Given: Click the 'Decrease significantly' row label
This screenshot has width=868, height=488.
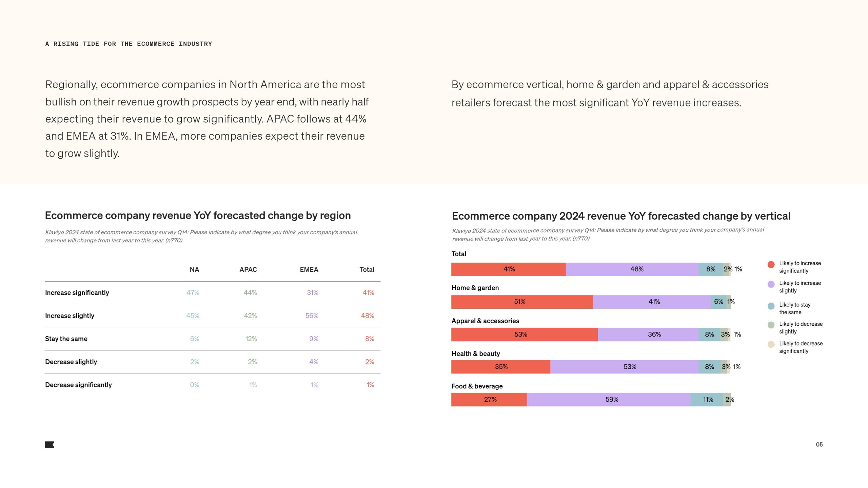Looking at the screenshot, I should (x=78, y=385).
